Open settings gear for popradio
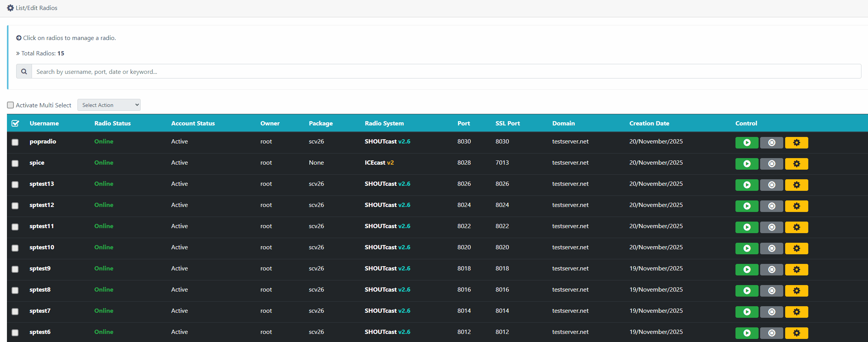This screenshot has height=342, width=868. [797, 143]
